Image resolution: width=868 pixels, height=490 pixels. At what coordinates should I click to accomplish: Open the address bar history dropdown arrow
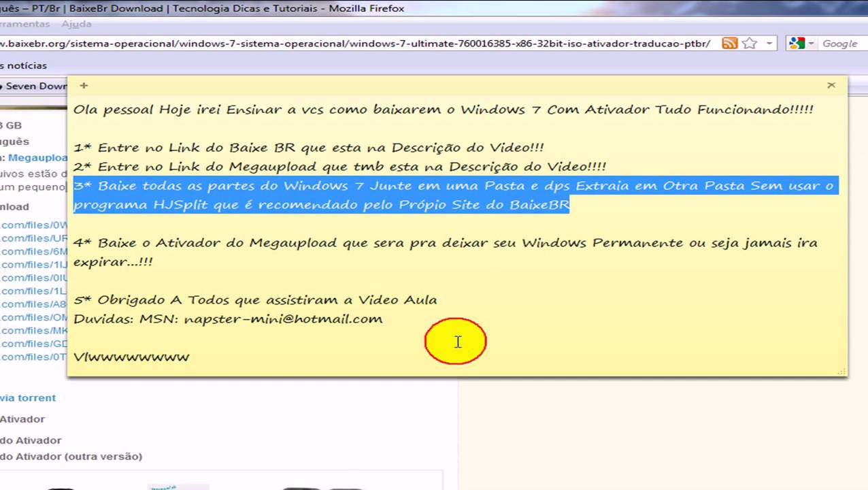click(769, 43)
